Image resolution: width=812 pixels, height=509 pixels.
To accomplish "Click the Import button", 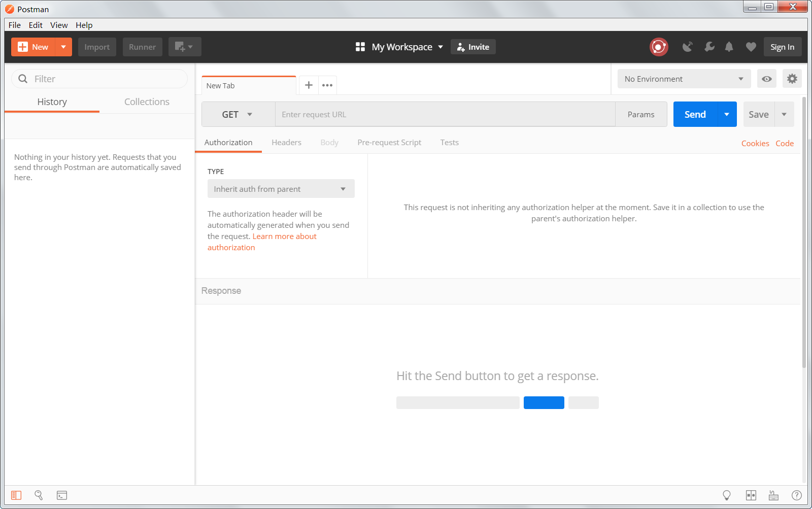I will pos(97,47).
